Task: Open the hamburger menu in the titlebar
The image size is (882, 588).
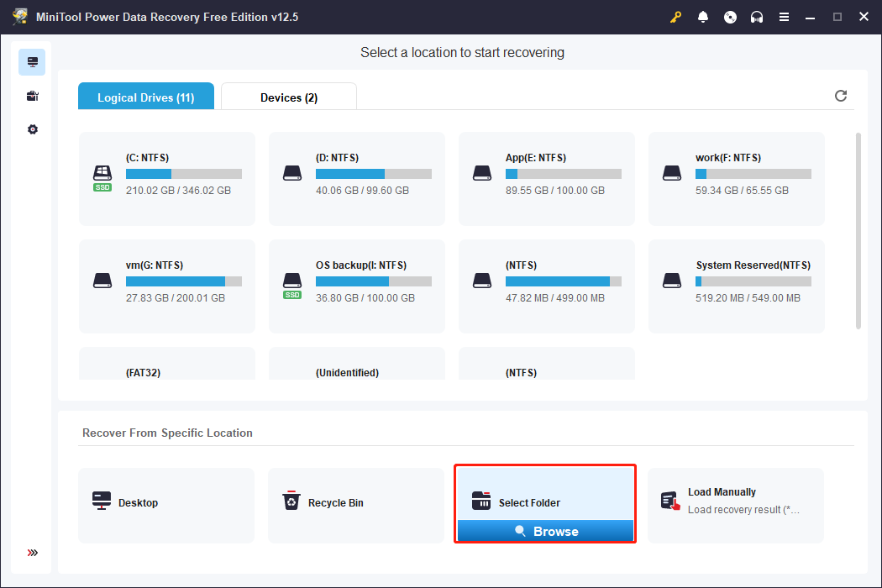Action: [784, 16]
